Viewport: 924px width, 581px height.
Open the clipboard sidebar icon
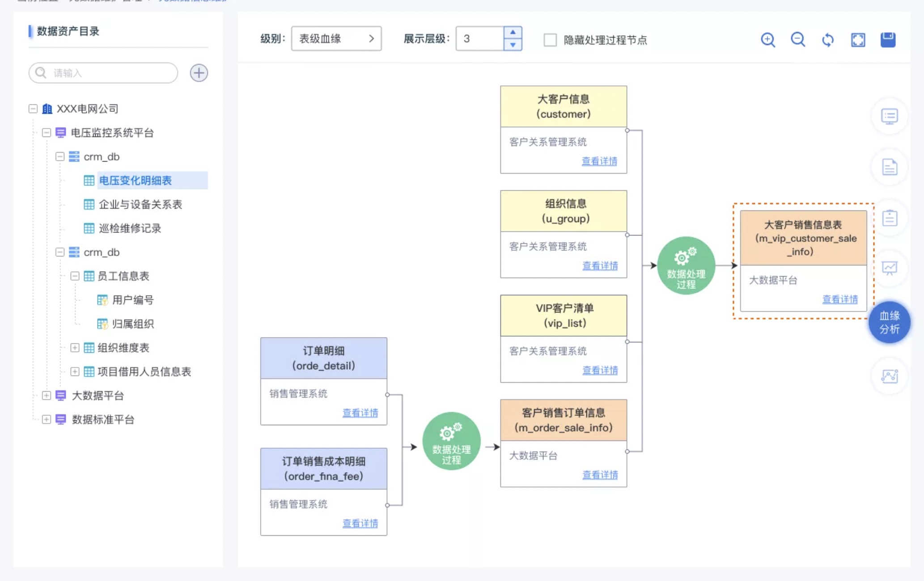click(x=890, y=218)
